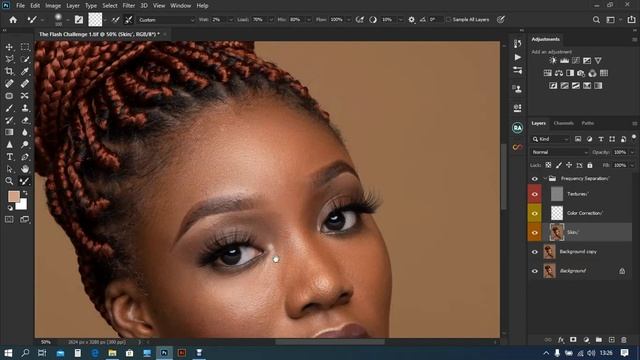Enable Sample All Layers checkbox
Viewport: 640px width, 360px height.
click(449, 20)
